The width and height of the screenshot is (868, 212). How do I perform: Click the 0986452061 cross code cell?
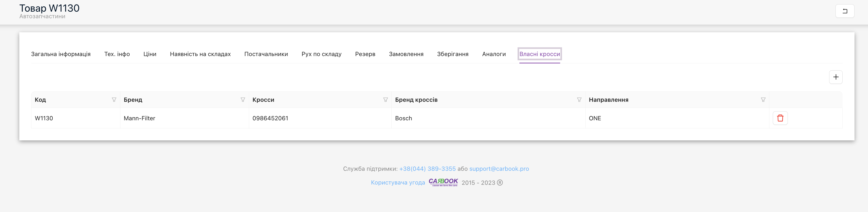270,118
